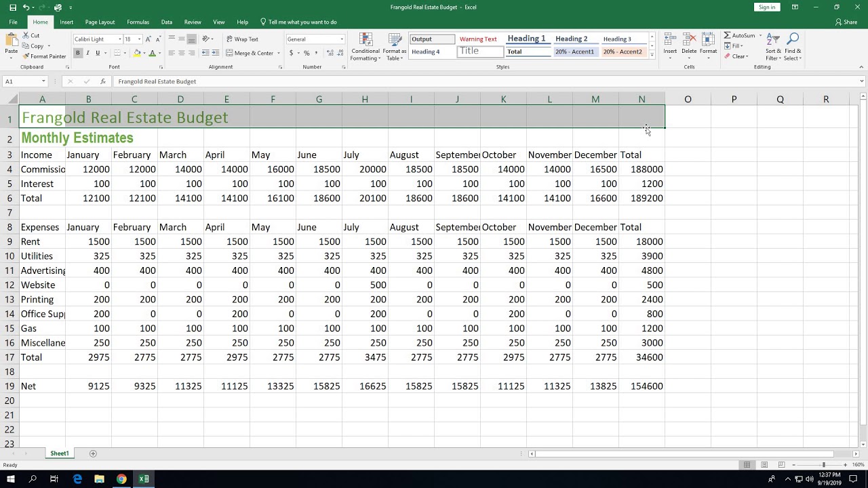Open the Borders dropdown arrow

125,53
